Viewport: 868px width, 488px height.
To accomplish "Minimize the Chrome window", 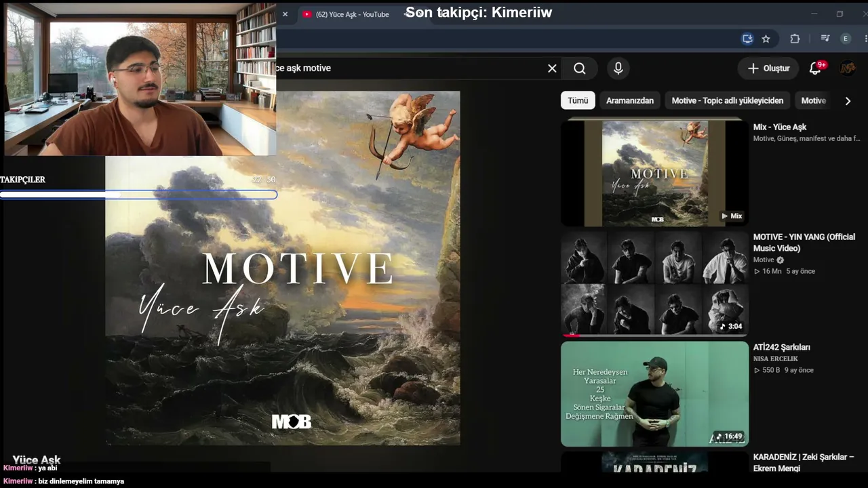I will pos(814,14).
